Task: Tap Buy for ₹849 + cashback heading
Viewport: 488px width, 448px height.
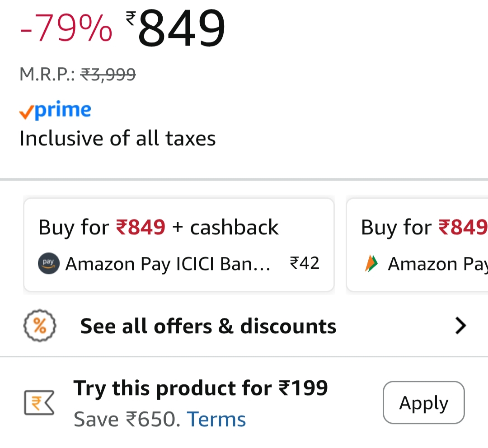Action: click(x=158, y=227)
